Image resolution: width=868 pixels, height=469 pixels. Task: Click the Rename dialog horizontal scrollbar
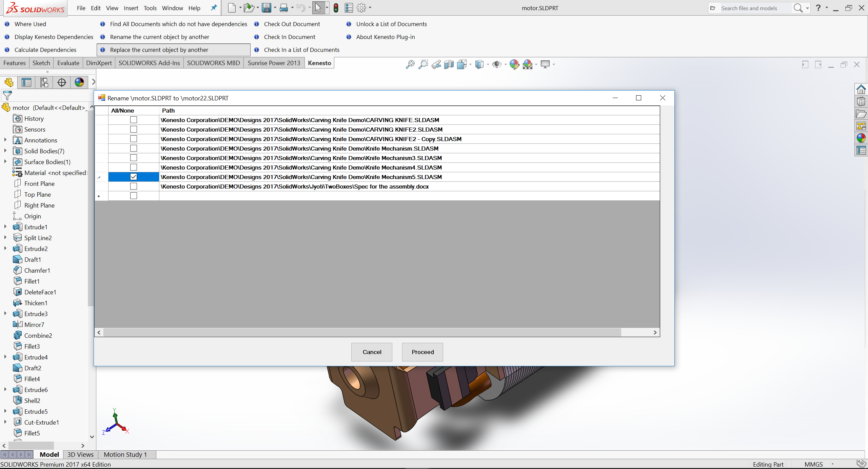[362, 332]
